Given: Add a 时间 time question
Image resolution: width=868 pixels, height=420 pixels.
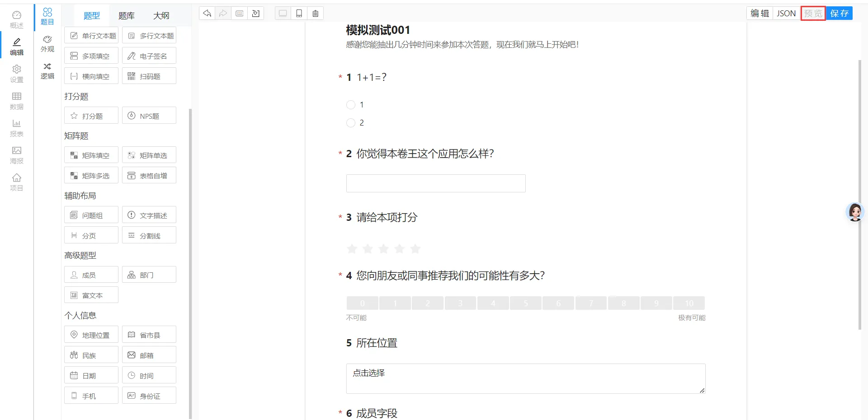Looking at the screenshot, I should [x=149, y=376].
